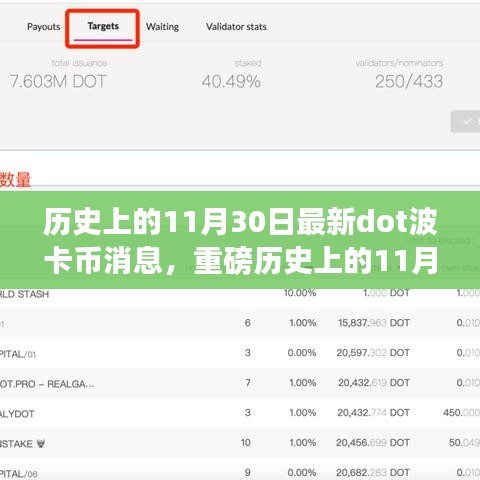Screen dimensions: 480x480
Task: Click the grayed checkmark button at right
Action: (465, 122)
